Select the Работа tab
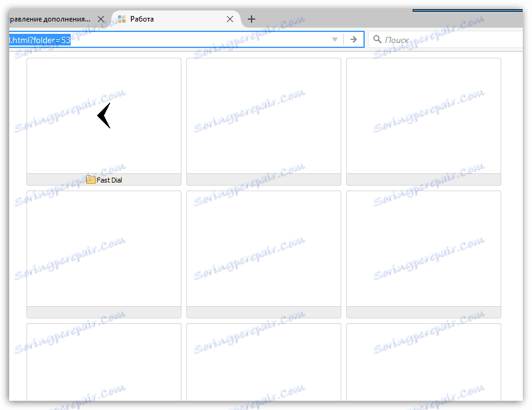This screenshot has width=532, height=410. click(x=176, y=19)
